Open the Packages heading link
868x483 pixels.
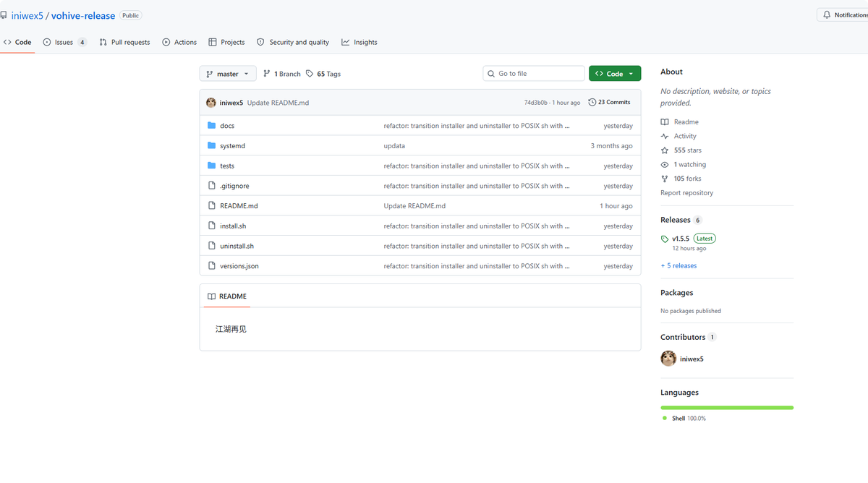tap(676, 293)
